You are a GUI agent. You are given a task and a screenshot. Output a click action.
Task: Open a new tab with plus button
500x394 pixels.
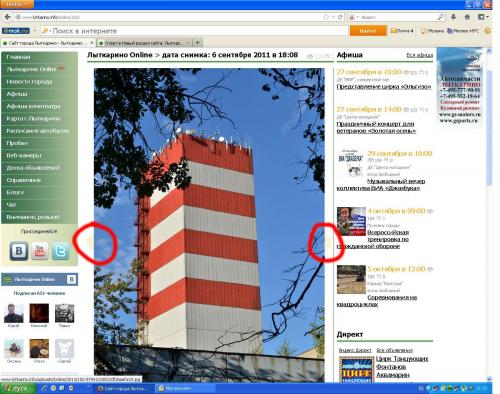coord(197,43)
